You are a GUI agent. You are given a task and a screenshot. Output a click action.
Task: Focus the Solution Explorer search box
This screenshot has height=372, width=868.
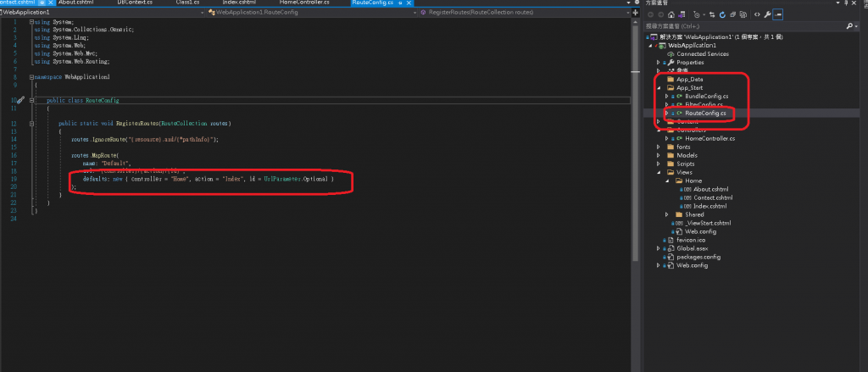tap(744, 26)
